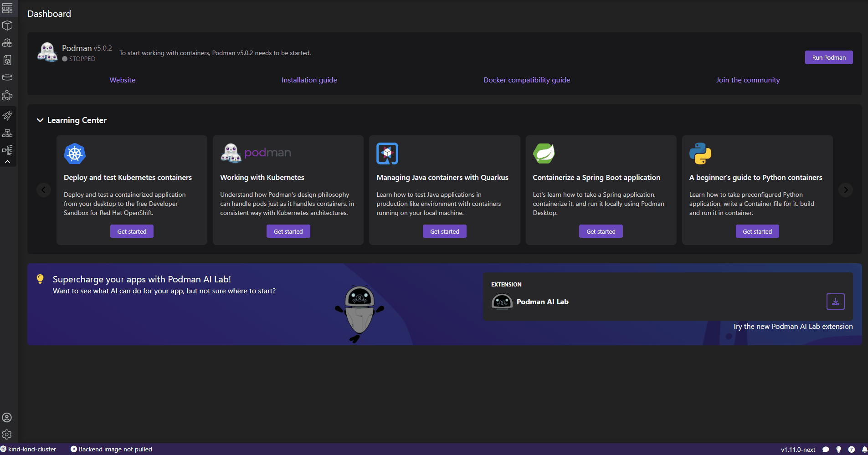Open the feedback chat bubble in the status bar
The width and height of the screenshot is (868, 455).
tap(826, 450)
